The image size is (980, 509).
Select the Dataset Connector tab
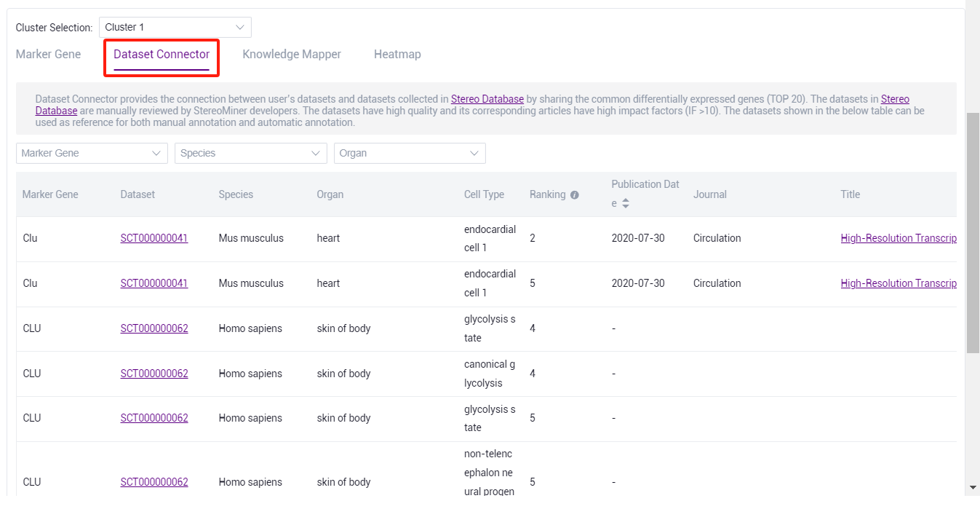tap(162, 54)
